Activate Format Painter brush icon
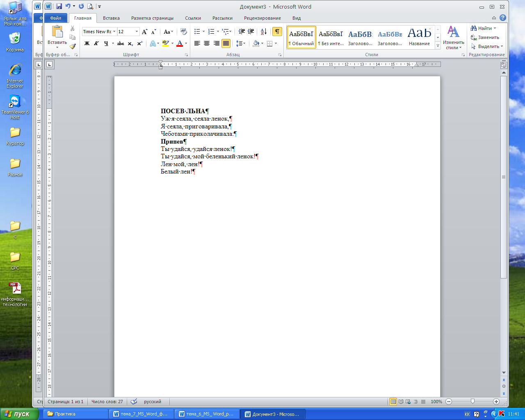The width and height of the screenshot is (525, 420). [73, 46]
